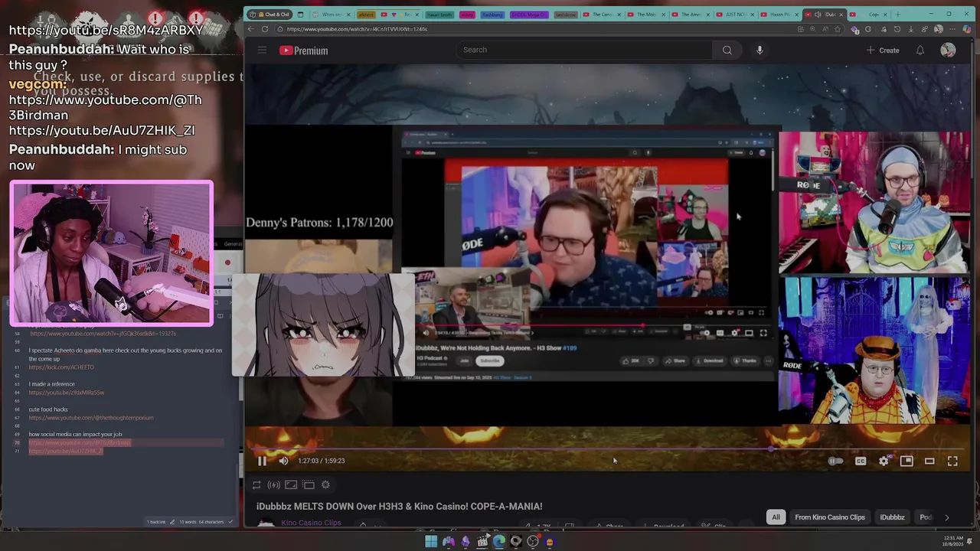
Task: Select 'From Kino Casino Clips' chip
Action: pyautogui.click(x=830, y=517)
